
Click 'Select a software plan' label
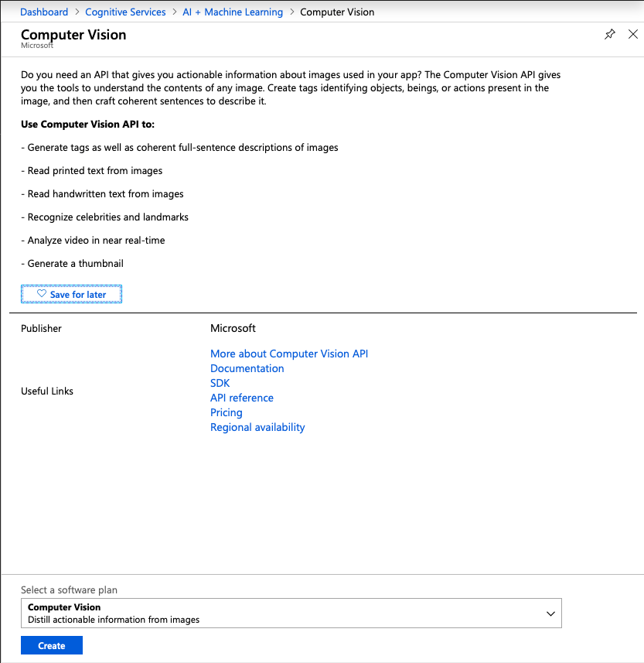tap(70, 590)
